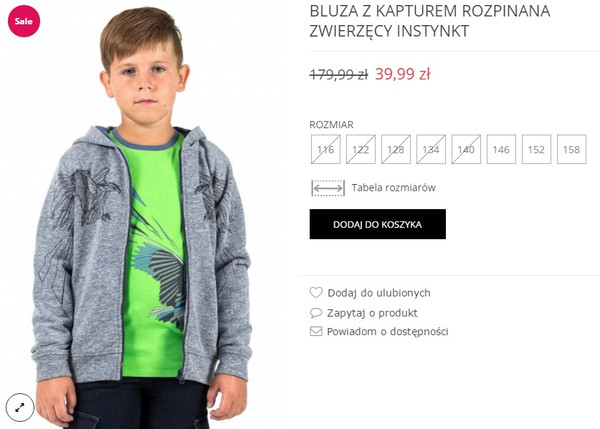Pick crossed-out size 134

(x=431, y=149)
